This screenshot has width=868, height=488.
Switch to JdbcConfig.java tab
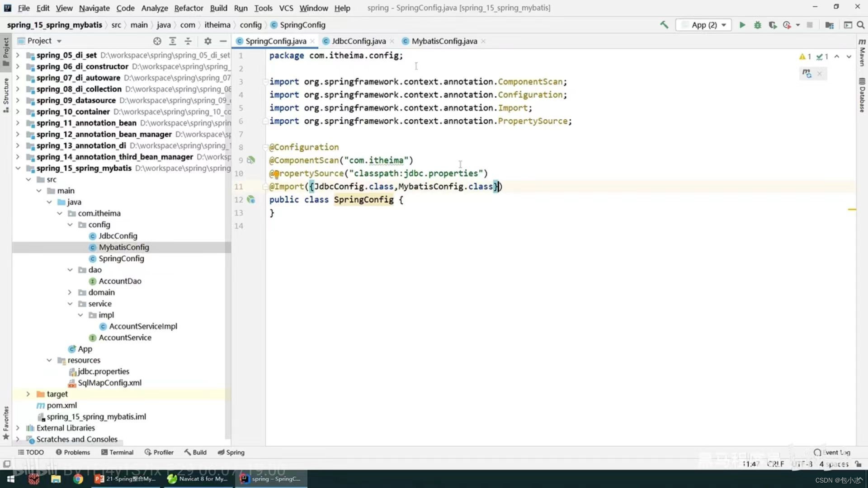pyautogui.click(x=359, y=41)
